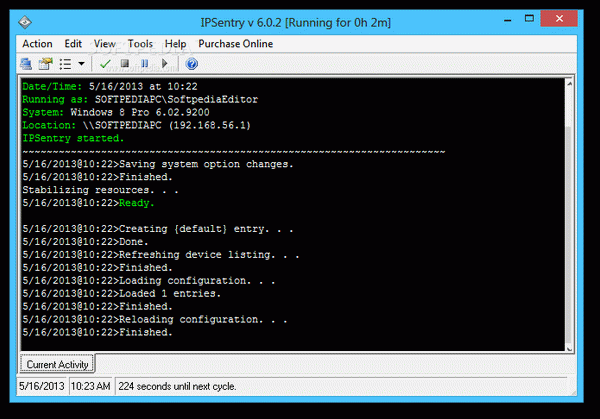Select the Current Activity tab
The width and height of the screenshot is (600, 419).
tap(57, 364)
